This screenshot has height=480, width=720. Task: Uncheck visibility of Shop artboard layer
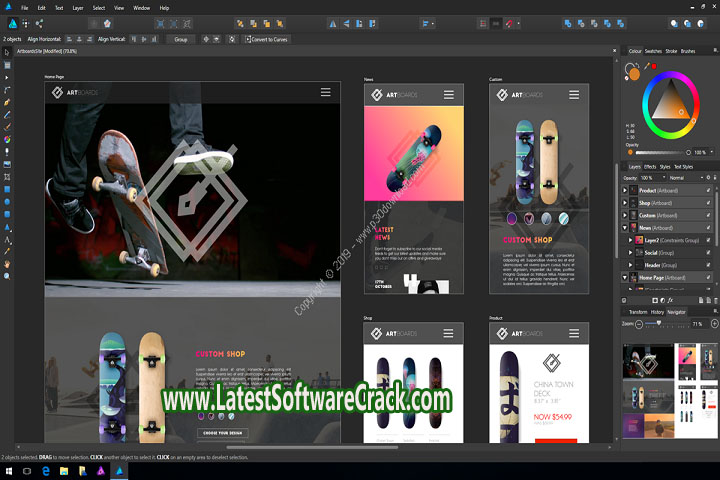click(x=708, y=203)
